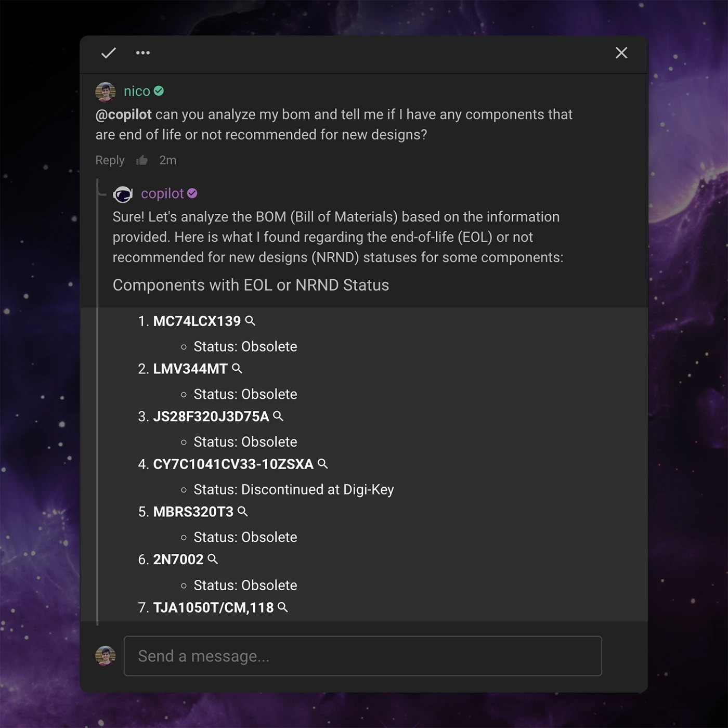Click copilot's purple verified badge

point(192,193)
